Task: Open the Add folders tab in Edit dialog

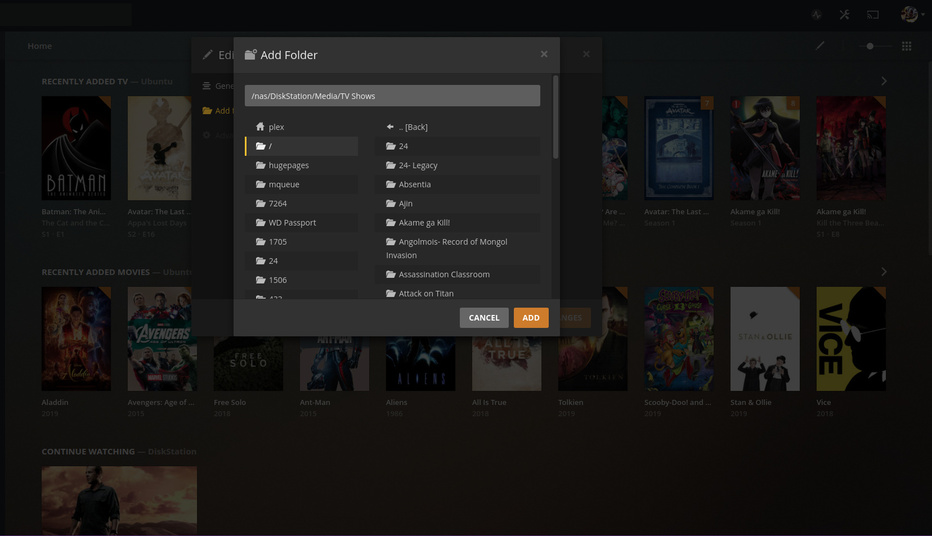Action: (x=218, y=111)
